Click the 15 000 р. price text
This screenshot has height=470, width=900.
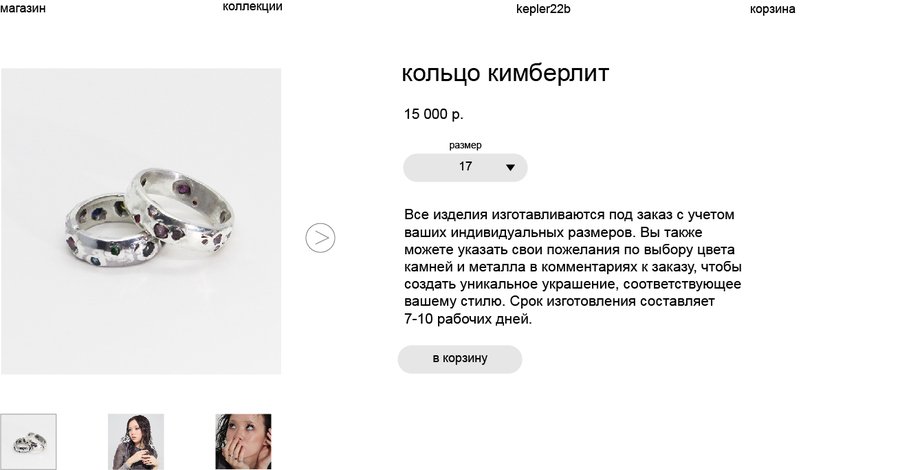(433, 114)
